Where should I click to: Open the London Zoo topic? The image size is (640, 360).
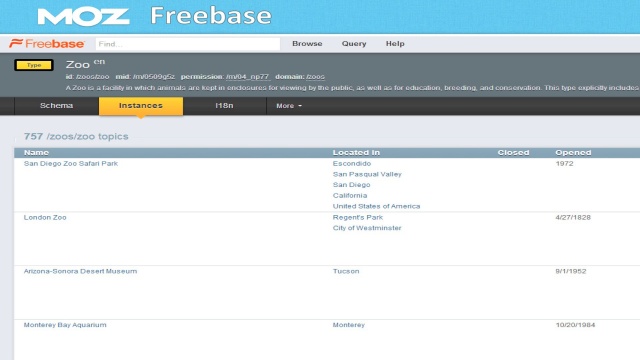pos(45,217)
